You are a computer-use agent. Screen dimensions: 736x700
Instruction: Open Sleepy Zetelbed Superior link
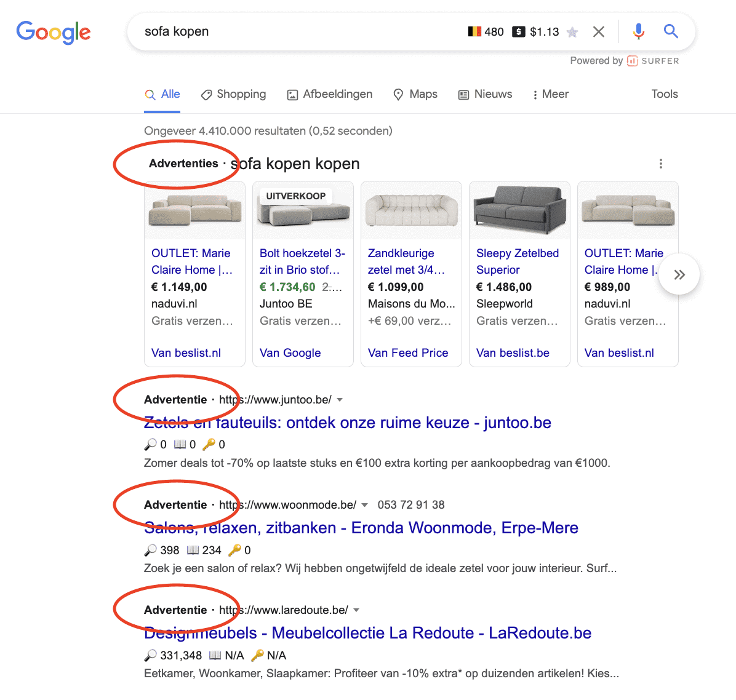[x=518, y=262]
